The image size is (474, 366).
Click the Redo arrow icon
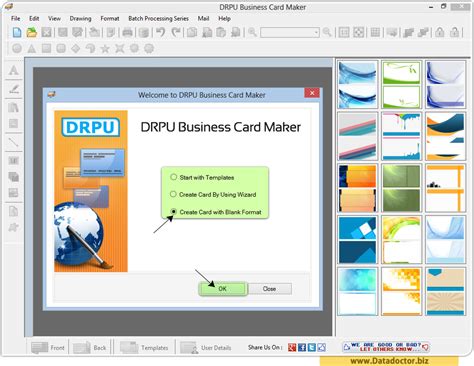click(x=176, y=32)
